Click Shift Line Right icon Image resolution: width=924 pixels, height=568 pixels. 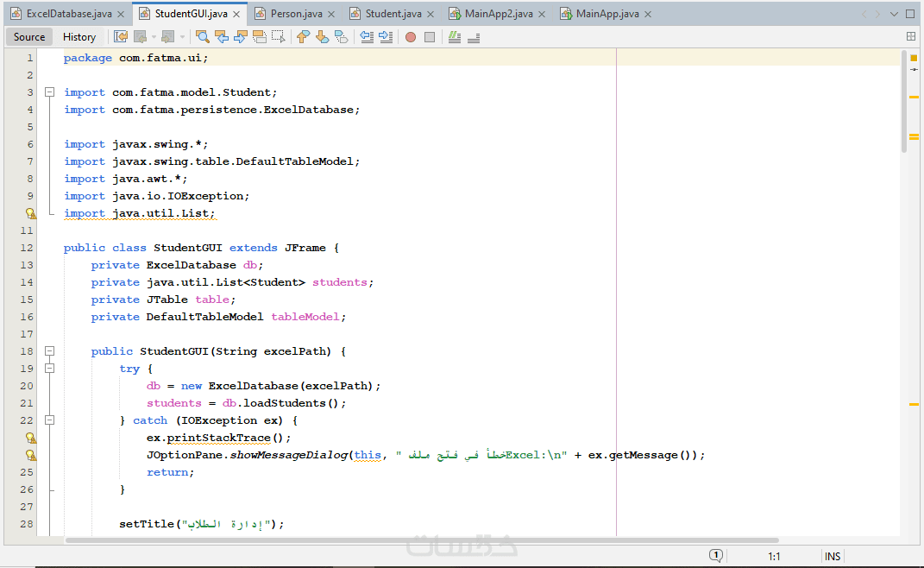pos(386,37)
